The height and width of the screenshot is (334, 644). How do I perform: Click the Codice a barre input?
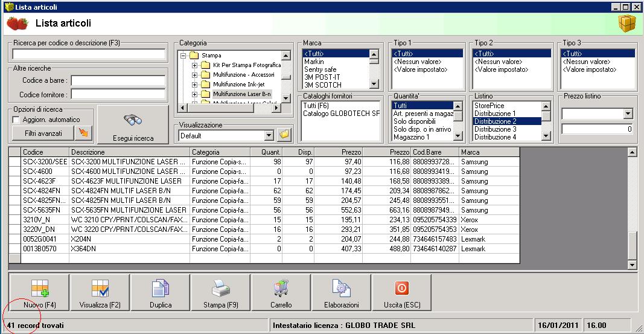click(x=118, y=80)
